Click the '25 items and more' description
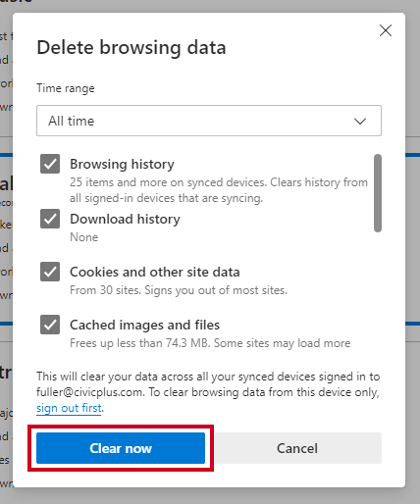This screenshot has width=420, height=504. click(x=219, y=190)
